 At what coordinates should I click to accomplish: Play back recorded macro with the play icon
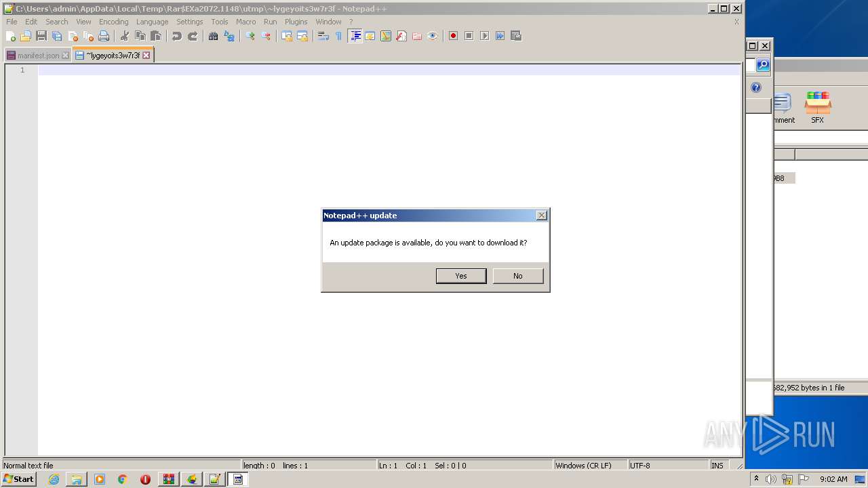click(485, 36)
